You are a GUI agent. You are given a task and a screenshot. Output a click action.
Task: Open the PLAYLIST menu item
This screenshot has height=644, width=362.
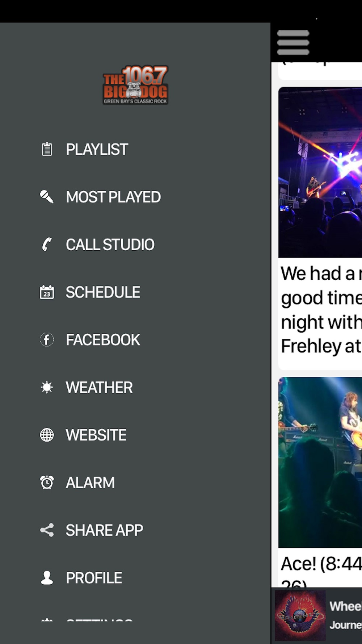point(97,149)
